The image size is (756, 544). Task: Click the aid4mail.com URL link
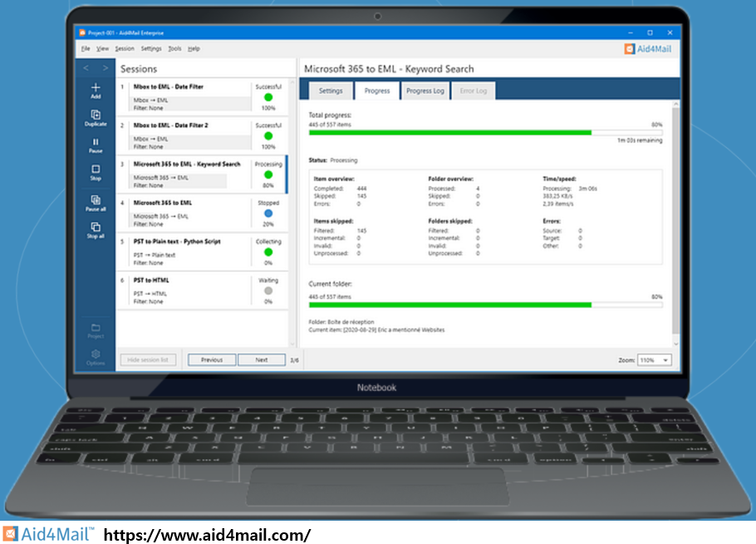click(x=207, y=535)
